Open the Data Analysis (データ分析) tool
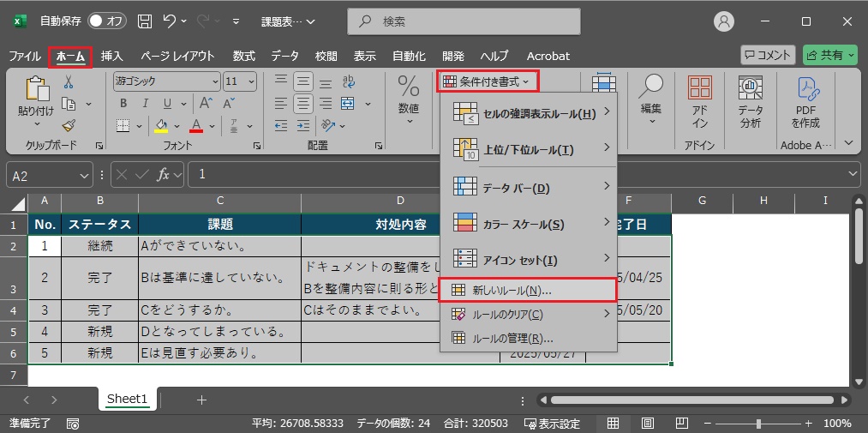This screenshot has width=868, height=433. tap(751, 103)
